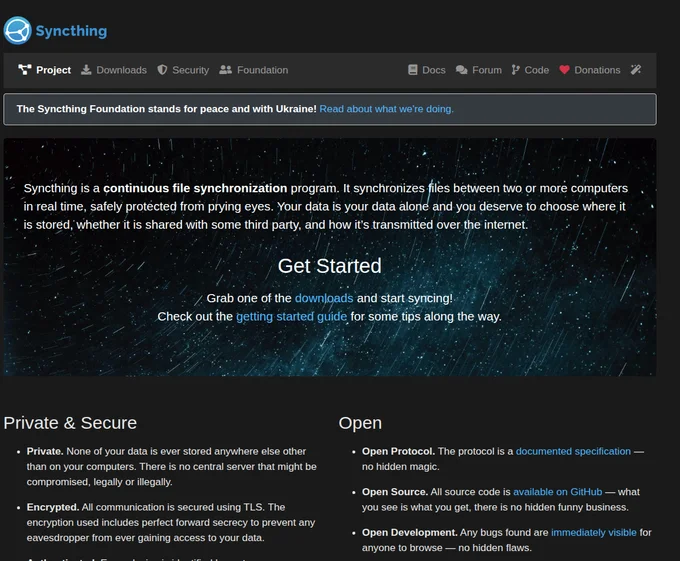Open the 'immediately visible' bugs link
680x561 pixels.
(594, 532)
